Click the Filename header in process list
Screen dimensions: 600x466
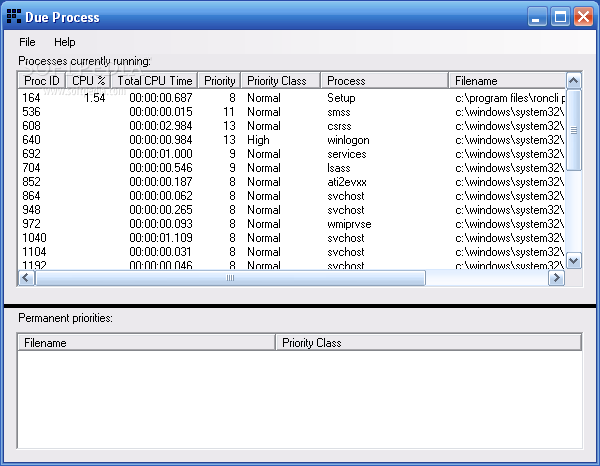tap(507, 81)
